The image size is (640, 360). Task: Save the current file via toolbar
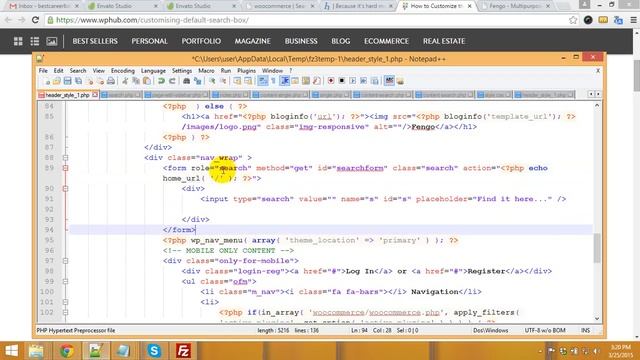pos(67,81)
